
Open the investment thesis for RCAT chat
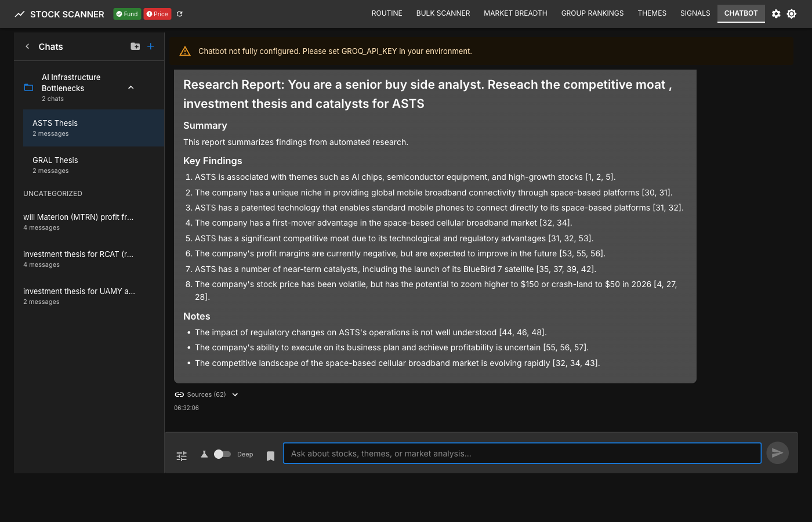89,259
